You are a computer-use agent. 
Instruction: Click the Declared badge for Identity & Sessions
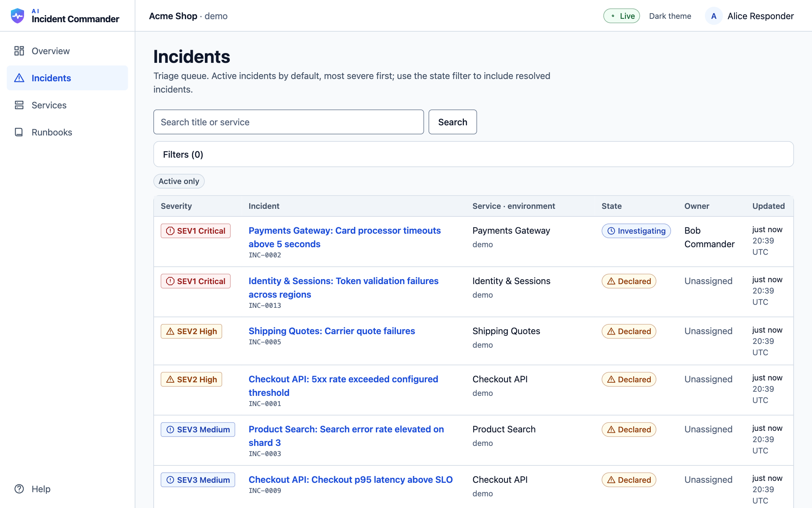point(629,281)
